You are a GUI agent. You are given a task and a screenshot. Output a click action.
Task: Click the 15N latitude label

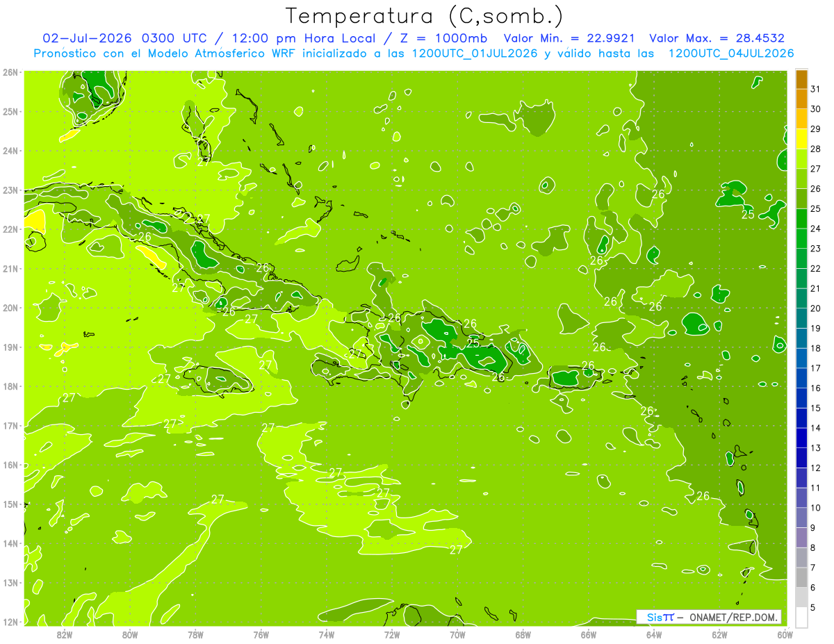coord(10,504)
